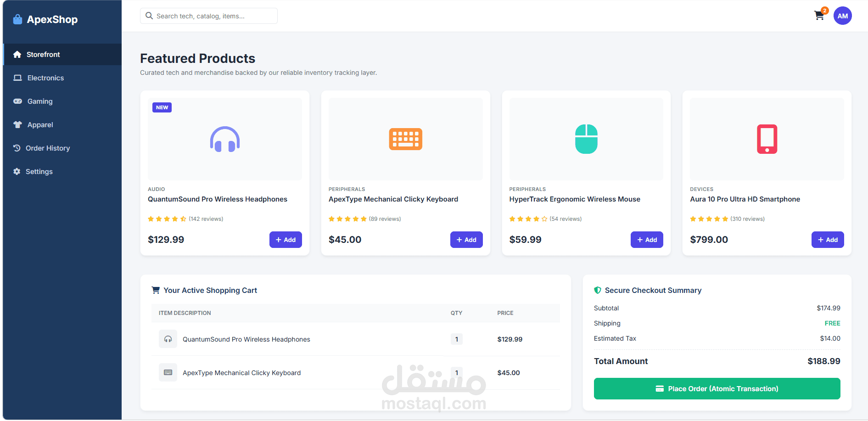
Task: Click the $59.99 price on the mouse card
Action: point(525,240)
